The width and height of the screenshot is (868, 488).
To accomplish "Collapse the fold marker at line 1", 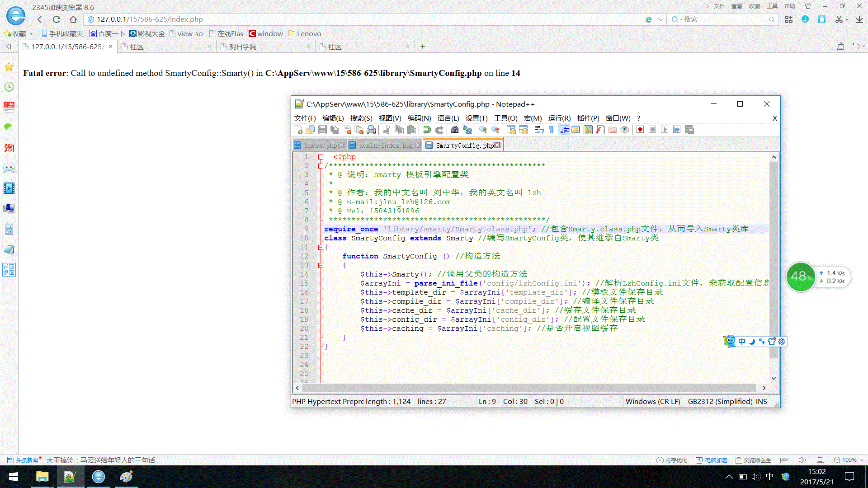I will (321, 157).
